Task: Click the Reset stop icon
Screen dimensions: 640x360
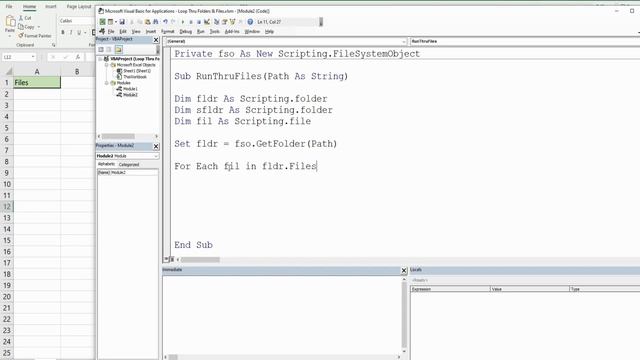Action: tap(199, 22)
